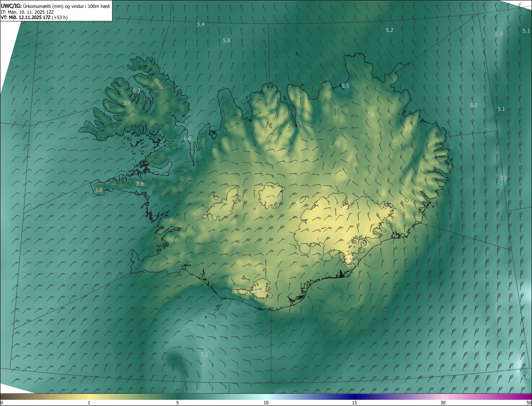
Task: Click the 7.3 value south of Iceland
Action: 204,355
